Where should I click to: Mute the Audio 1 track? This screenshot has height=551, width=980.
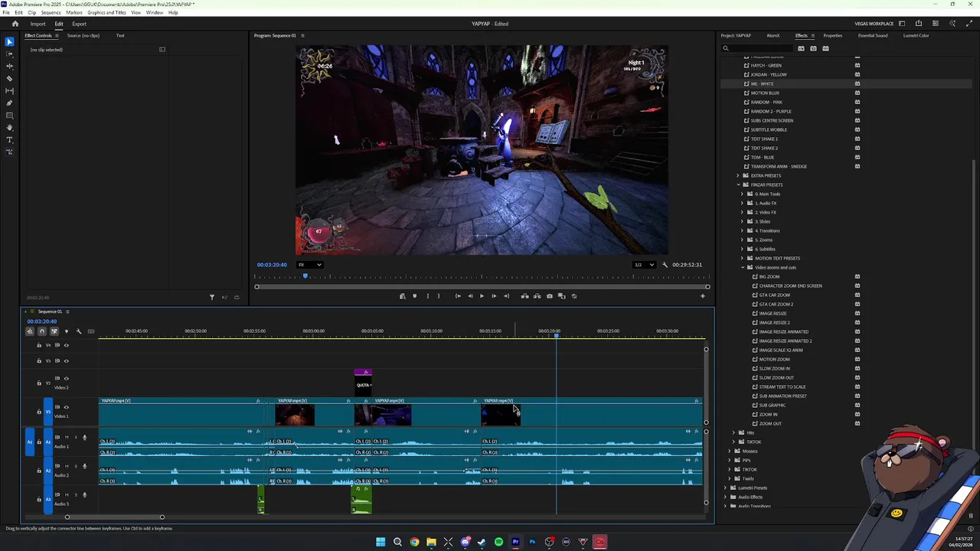coord(66,437)
